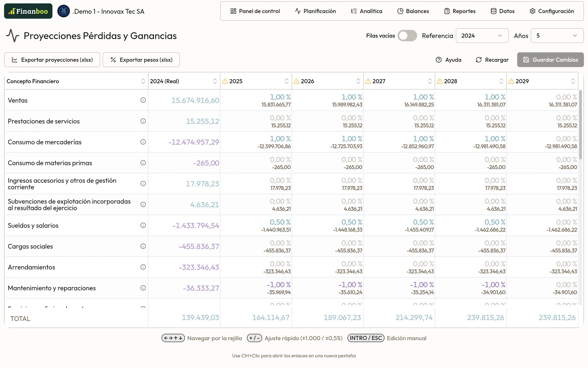Click Exportar proyecciones (xlsx) button

pyautogui.click(x=52, y=60)
